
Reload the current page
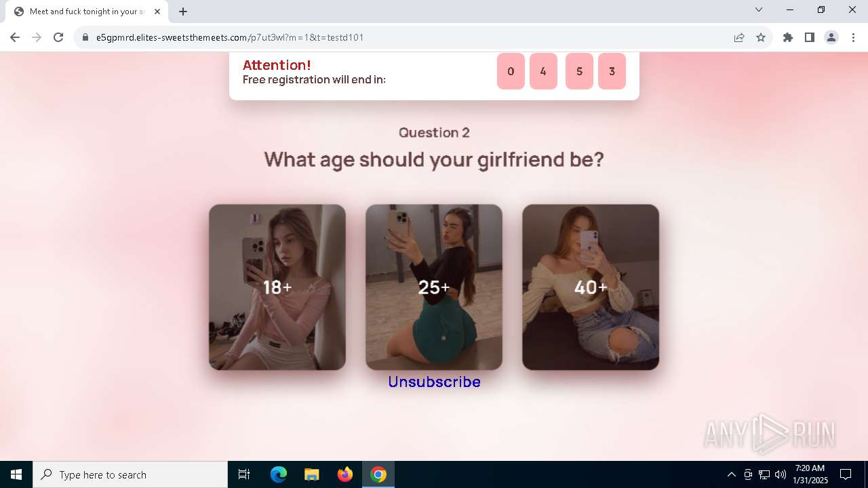pyautogui.click(x=58, y=37)
